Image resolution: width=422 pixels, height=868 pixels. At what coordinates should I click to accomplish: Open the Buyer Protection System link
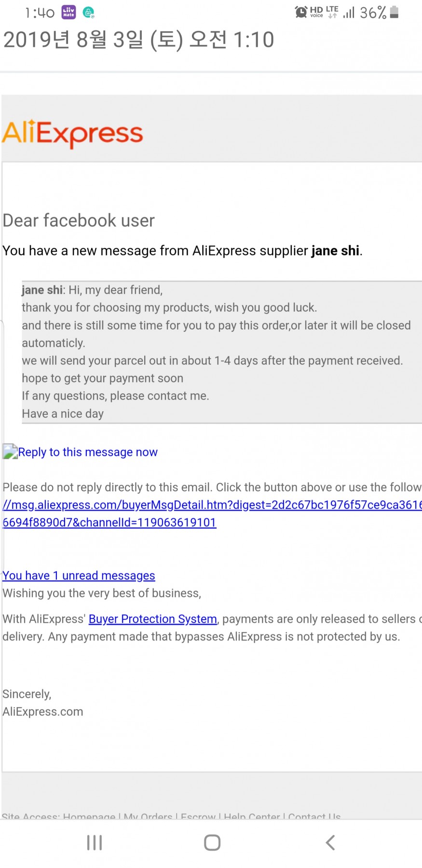coord(153,619)
